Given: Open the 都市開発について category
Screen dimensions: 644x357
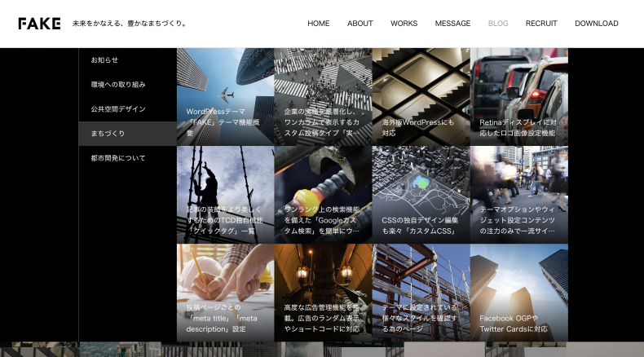Looking at the screenshot, I should (x=118, y=158).
